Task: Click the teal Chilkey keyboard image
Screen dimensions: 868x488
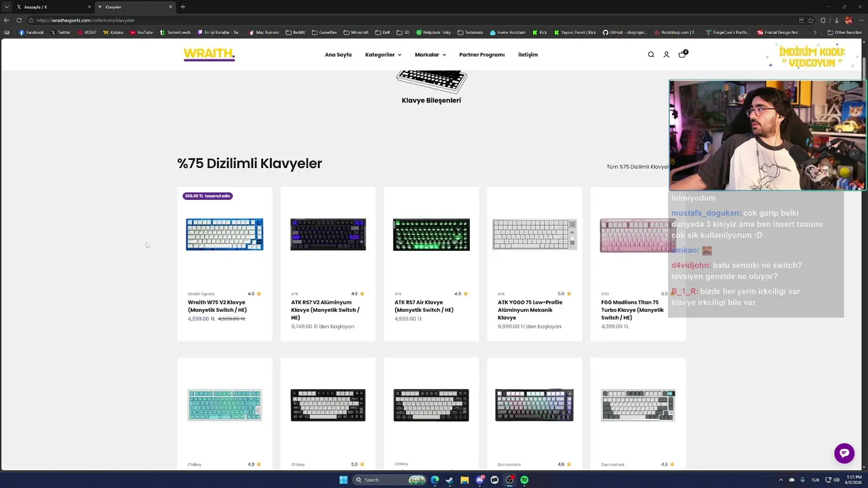Action: pos(224,405)
